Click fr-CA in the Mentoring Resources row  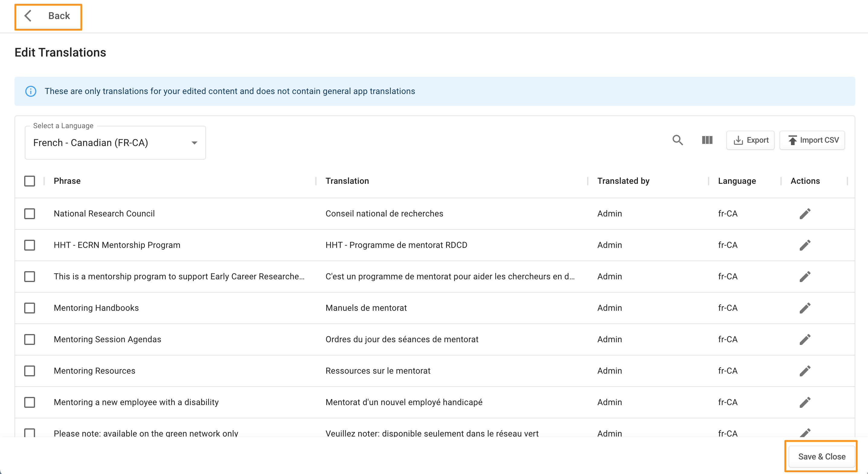coord(728,371)
